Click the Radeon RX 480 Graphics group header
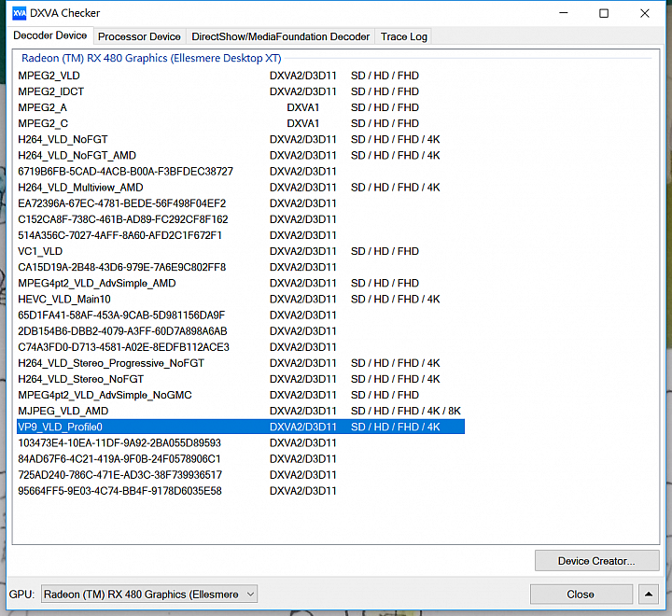The width and height of the screenshot is (672, 616). tap(151, 58)
